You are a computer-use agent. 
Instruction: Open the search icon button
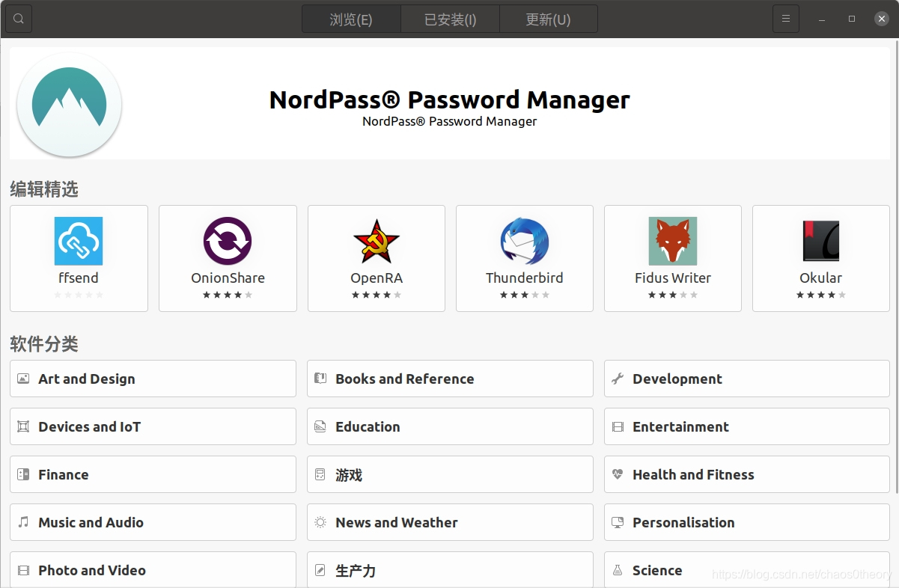(x=19, y=19)
